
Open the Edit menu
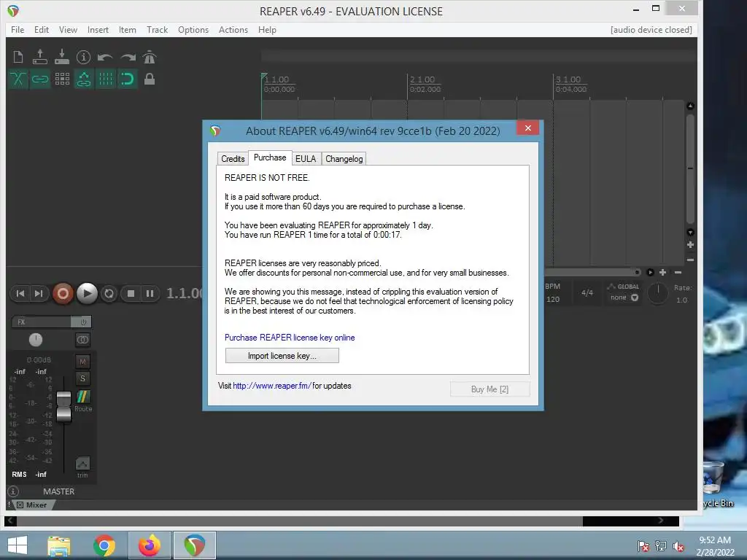[x=42, y=29]
